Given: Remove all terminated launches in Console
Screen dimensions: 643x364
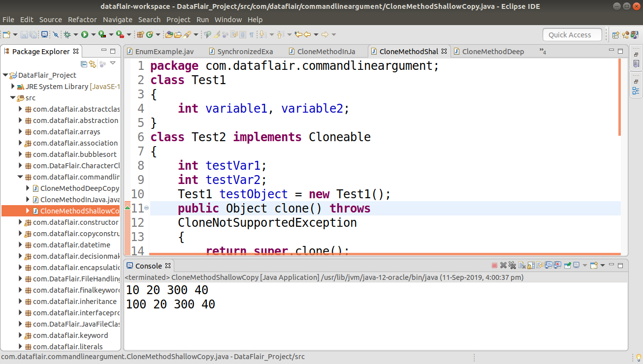Looking at the screenshot, I should (512, 265).
